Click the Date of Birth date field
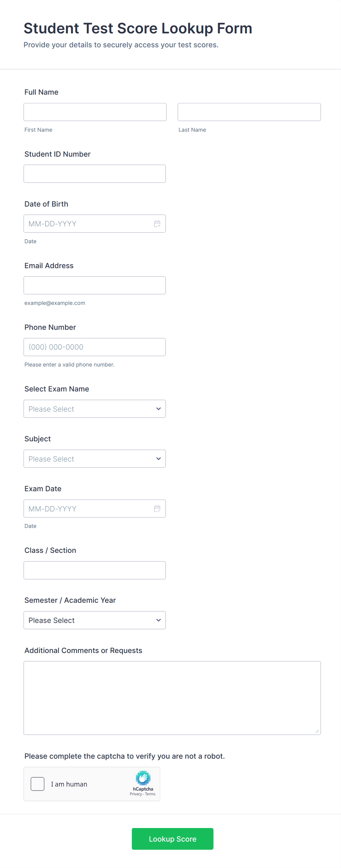This screenshot has height=868, width=341. click(x=88, y=224)
